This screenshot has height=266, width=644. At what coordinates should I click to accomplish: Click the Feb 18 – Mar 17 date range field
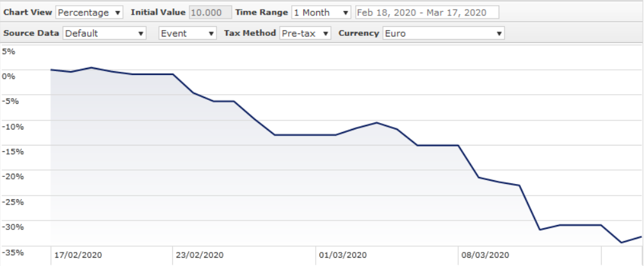click(426, 13)
